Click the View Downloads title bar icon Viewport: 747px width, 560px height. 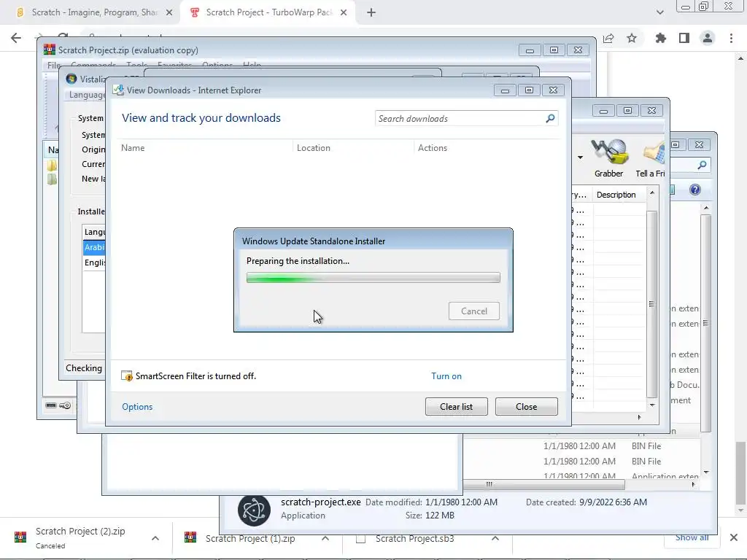click(118, 90)
